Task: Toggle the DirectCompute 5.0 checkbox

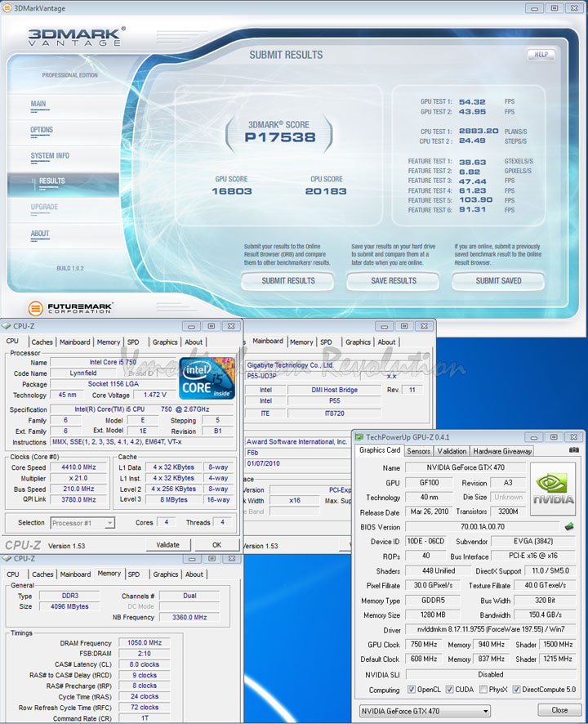Action: click(516, 690)
